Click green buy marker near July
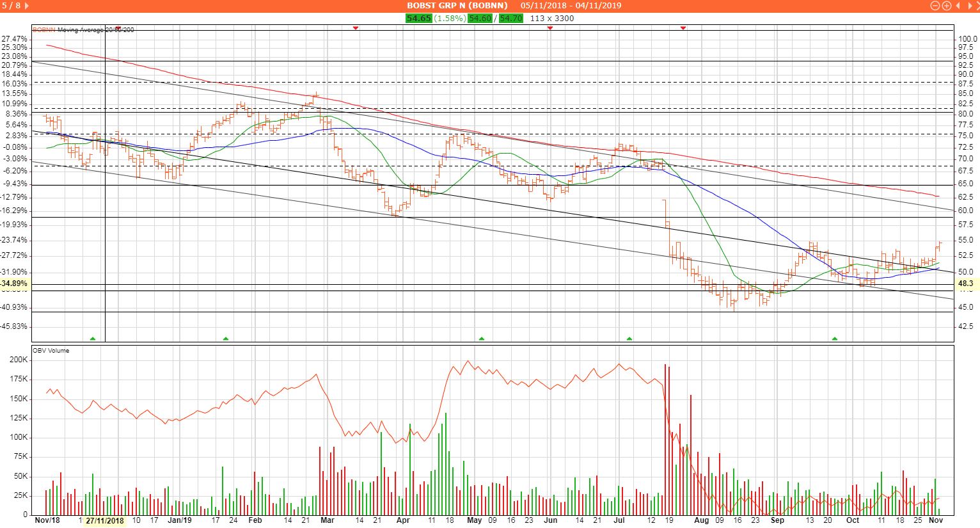This screenshot has width=980, height=528. 629,338
